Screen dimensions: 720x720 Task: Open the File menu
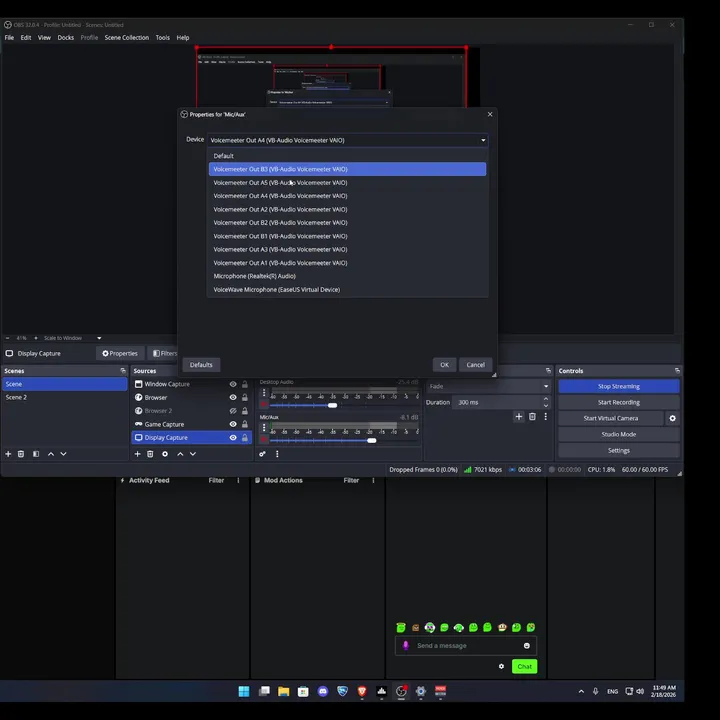coord(9,38)
